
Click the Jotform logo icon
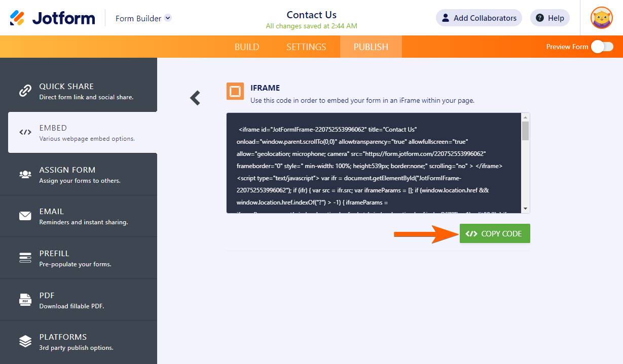click(17, 18)
